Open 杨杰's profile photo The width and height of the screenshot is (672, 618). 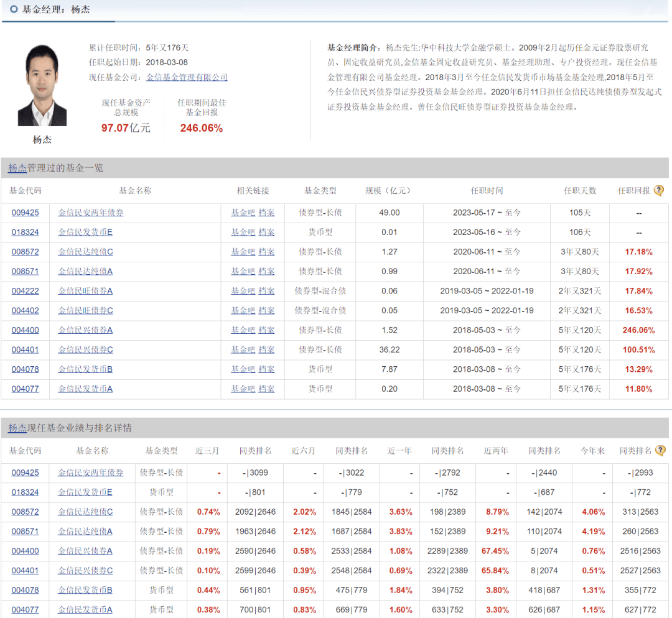42,85
